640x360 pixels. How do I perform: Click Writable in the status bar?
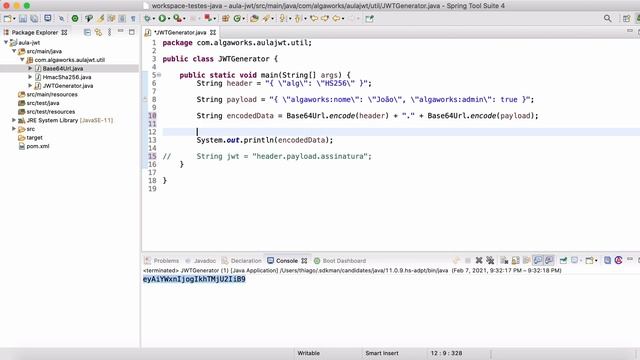coord(309,353)
